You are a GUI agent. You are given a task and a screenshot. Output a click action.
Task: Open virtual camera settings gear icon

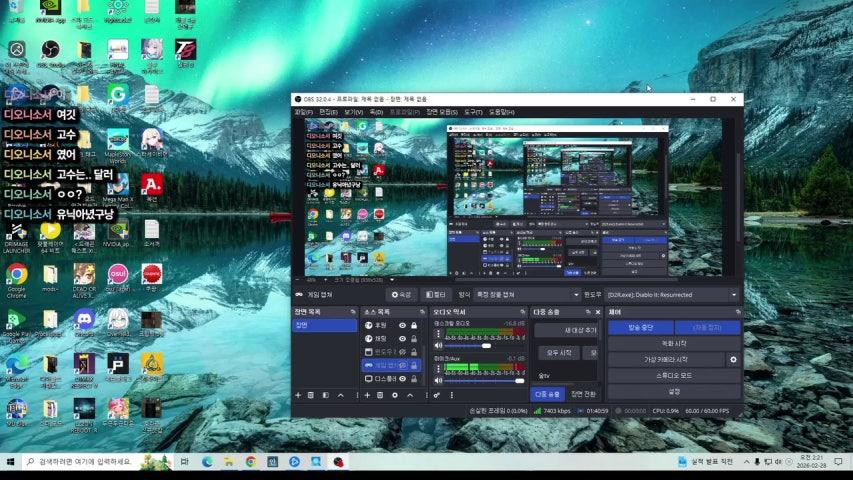click(733, 359)
